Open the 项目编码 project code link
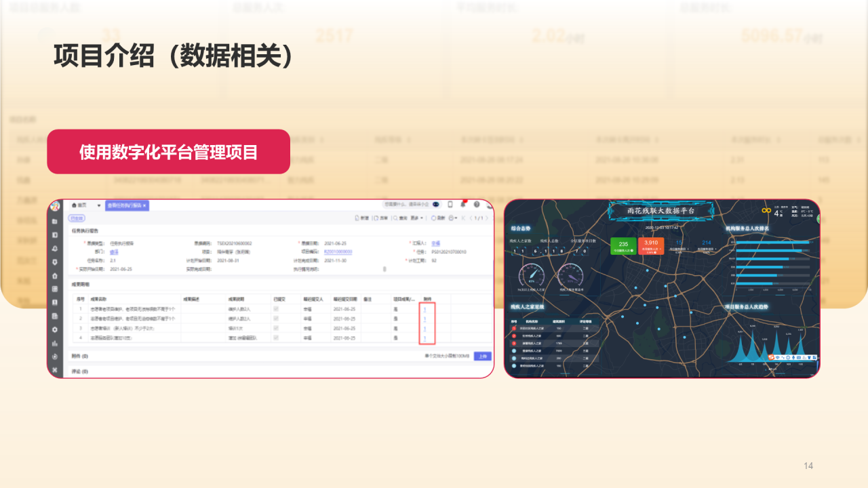The height and width of the screenshot is (488, 868). [338, 251]
